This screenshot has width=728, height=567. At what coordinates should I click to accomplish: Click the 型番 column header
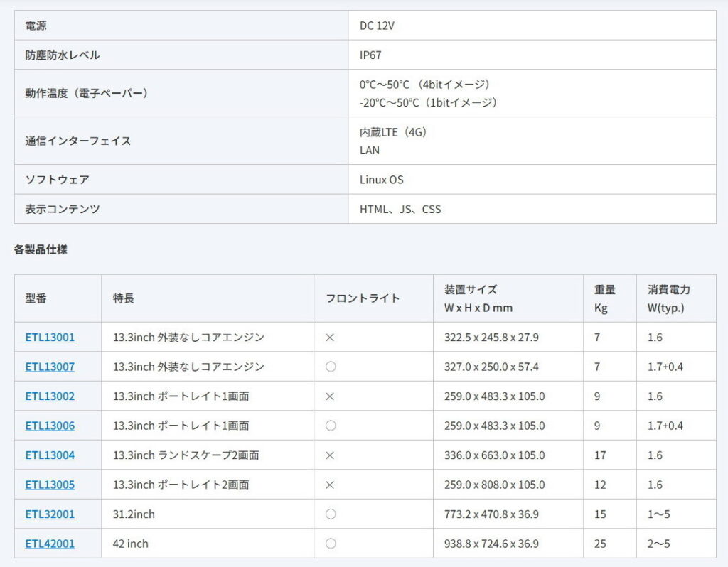click(36, 298)
